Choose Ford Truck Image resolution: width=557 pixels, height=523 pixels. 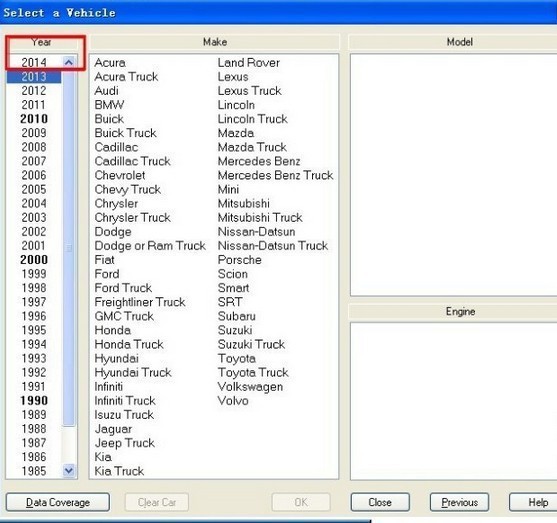tap(123, 288)
